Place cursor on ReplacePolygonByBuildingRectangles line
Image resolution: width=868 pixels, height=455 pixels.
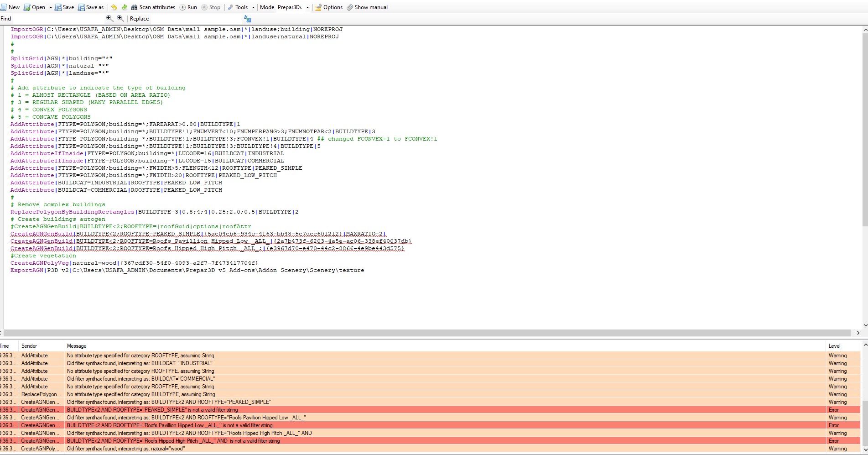click(155, 212)
